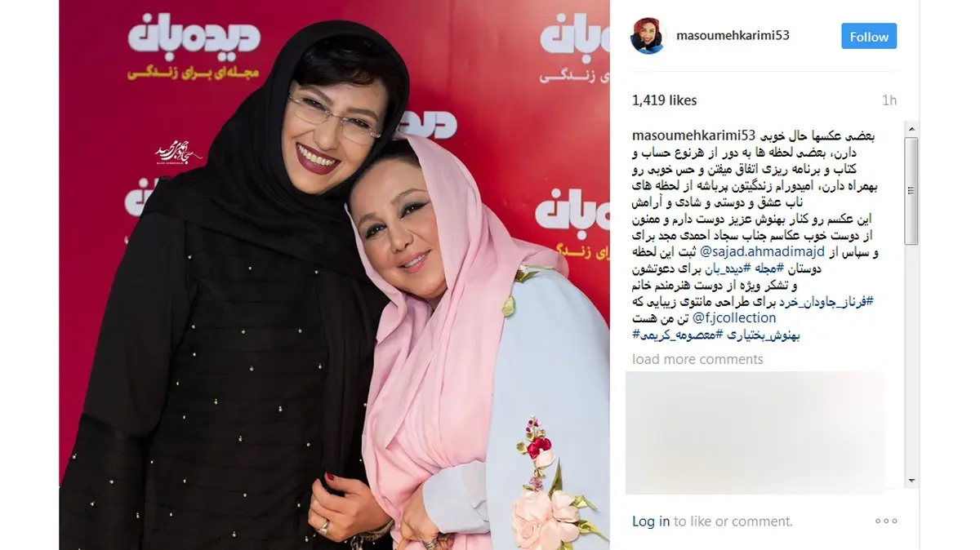Open the 1,419 likes count
This screenshot has height=550, width=980.
(x=665, y=100)
